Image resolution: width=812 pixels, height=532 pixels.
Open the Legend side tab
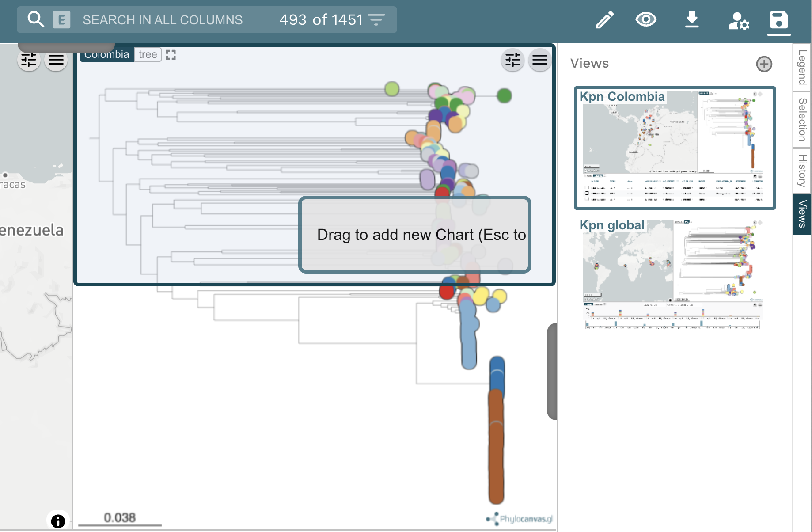802,67
